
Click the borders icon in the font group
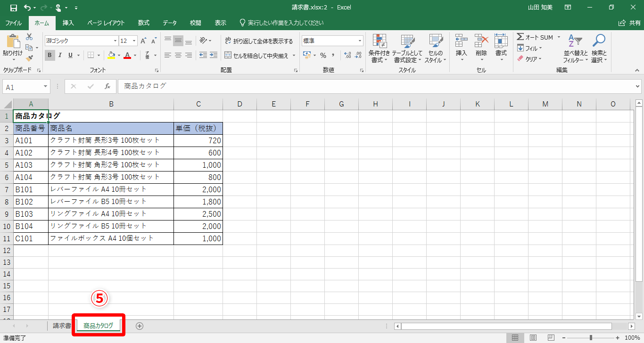click(91, 55)
